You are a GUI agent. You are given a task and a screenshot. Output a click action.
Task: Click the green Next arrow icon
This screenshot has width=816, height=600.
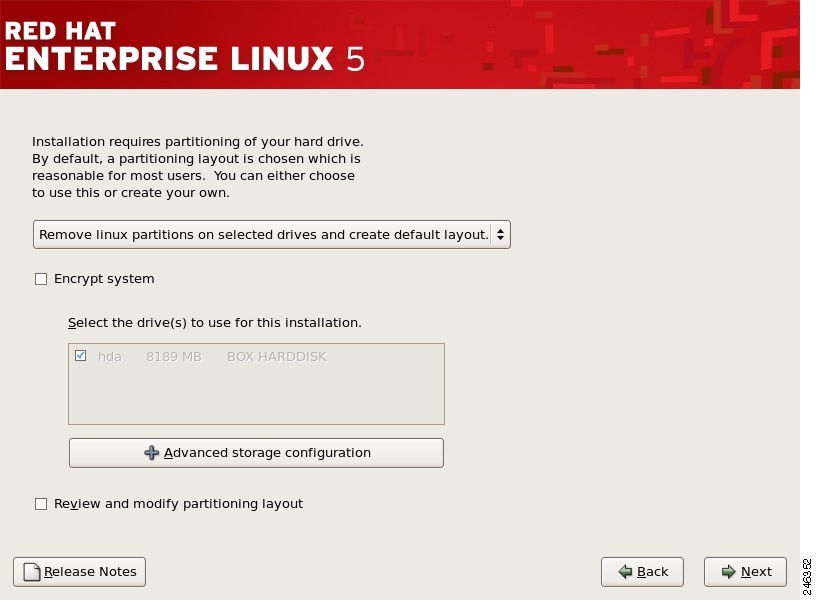coord(728,572)
